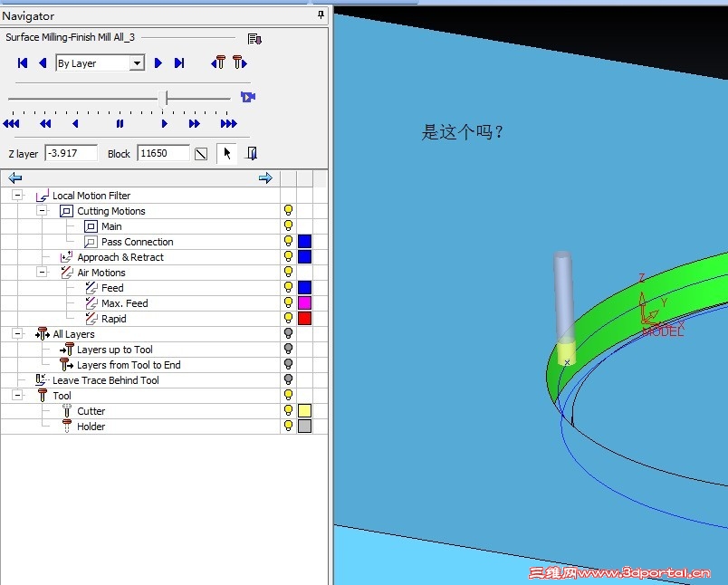Click previous tool position icon
Screen dimensions: 728x585
(x=219, y=62)
